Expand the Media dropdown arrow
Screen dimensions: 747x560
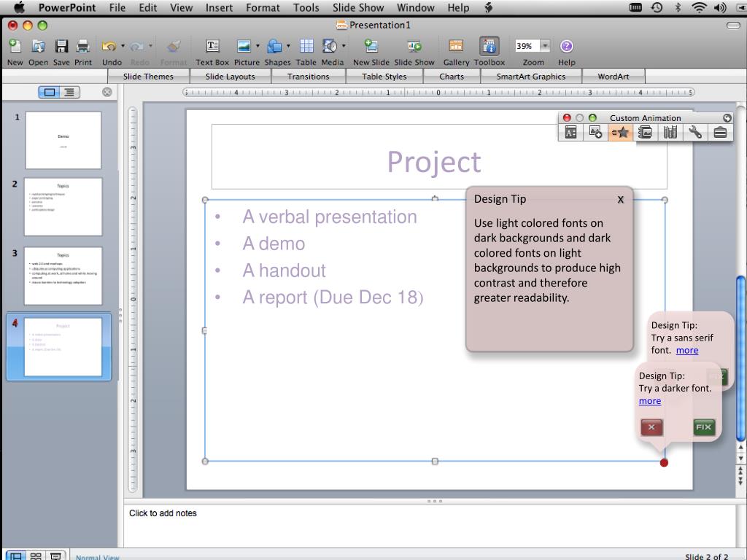[344, 46]
